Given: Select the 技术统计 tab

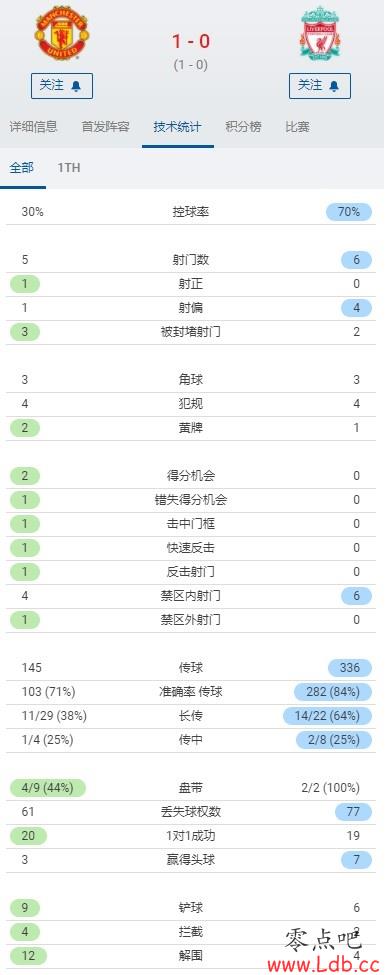Looking at the screenshot, I should (178, 127).
